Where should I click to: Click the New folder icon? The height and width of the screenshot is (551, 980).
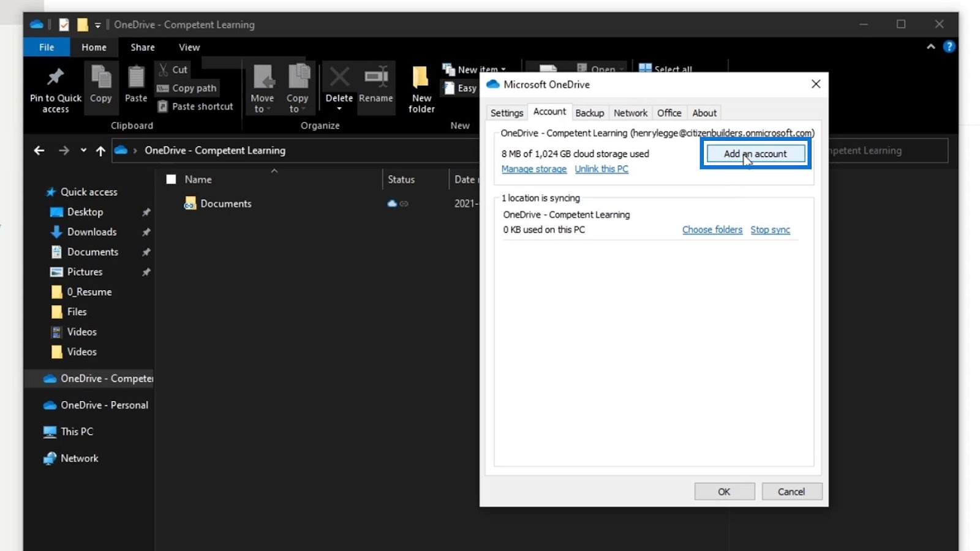421,78
